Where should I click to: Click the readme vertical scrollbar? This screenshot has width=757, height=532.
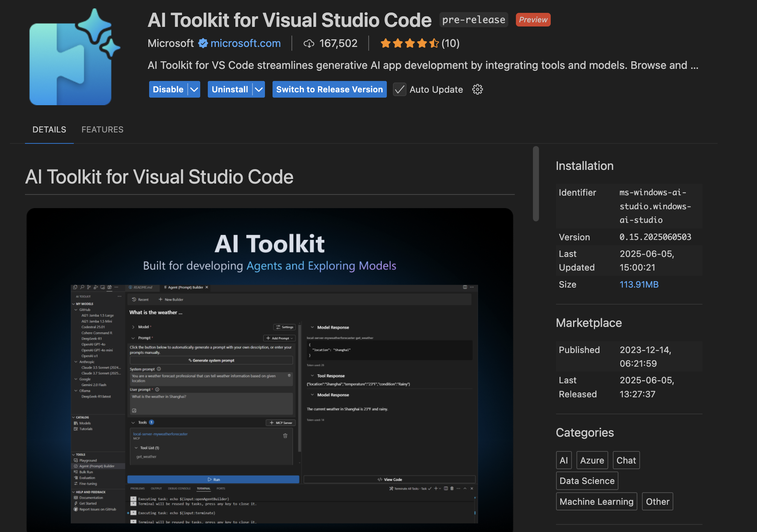(536, 184)
